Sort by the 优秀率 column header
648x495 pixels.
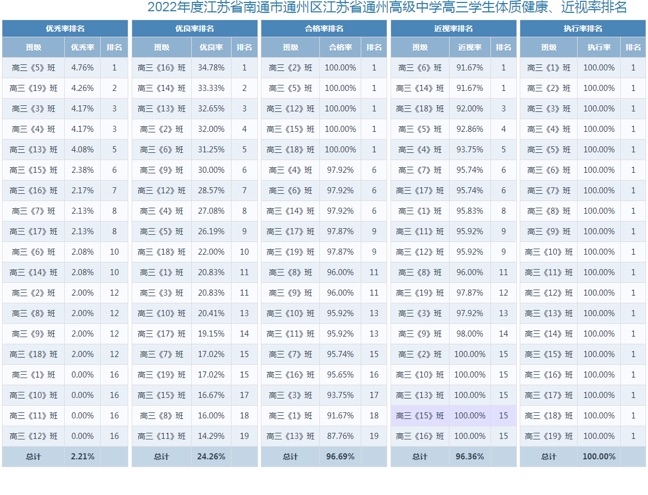click(x=83, y=47)
